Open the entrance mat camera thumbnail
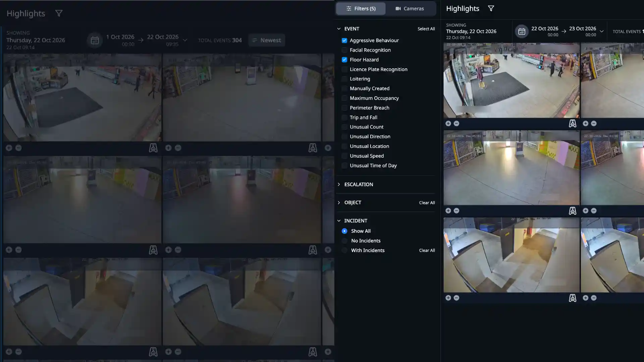The height and width of the screenshot is (362, 644). tap(511, 80)
